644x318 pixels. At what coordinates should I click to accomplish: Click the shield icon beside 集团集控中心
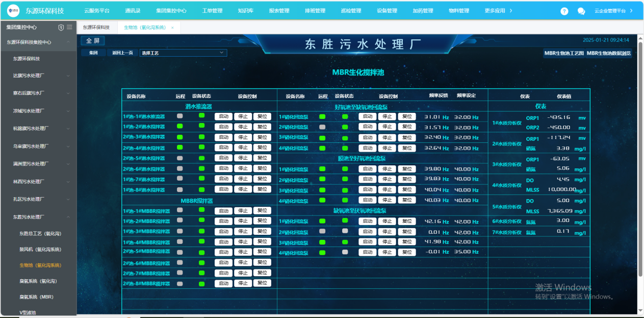pyautogui.click(x=61, y=27)
